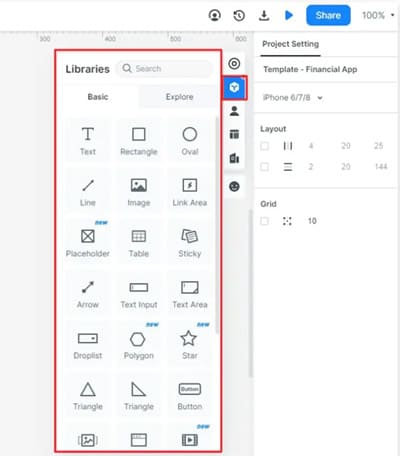Select the Button component

(x=190, y=396)
